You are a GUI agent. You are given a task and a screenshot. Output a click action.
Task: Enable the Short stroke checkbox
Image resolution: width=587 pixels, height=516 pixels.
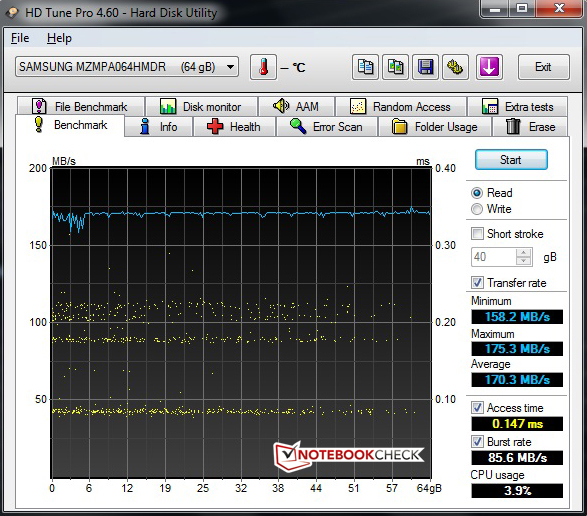tap(477, 234)
